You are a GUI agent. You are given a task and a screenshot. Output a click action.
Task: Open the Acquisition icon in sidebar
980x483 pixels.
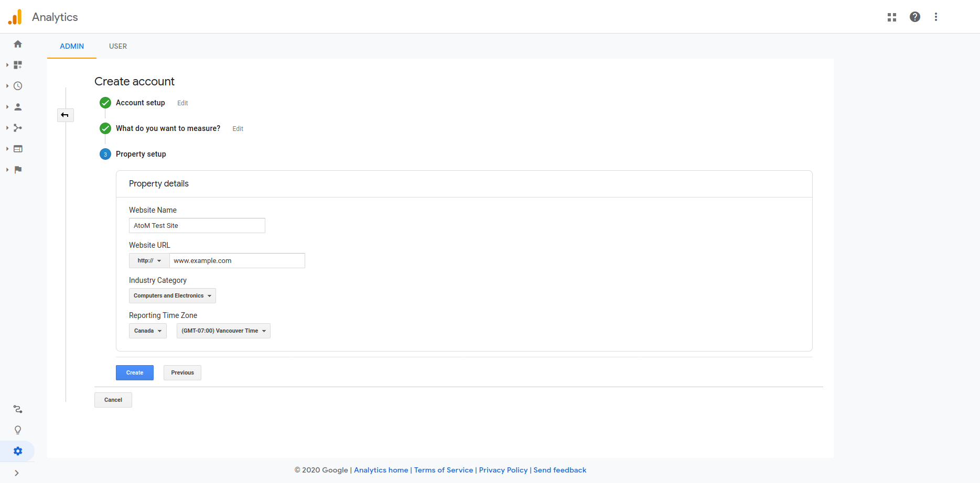pyautogui.click(x=18, y=128)
